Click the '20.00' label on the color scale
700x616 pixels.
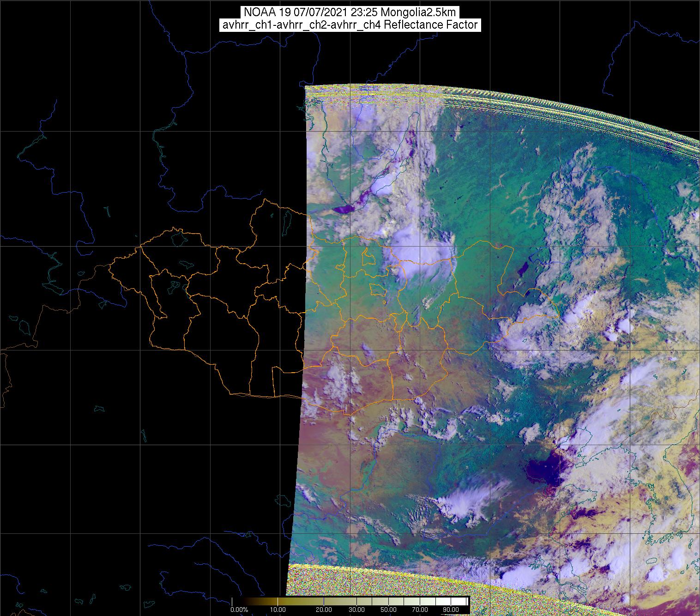tap(324, 610)
